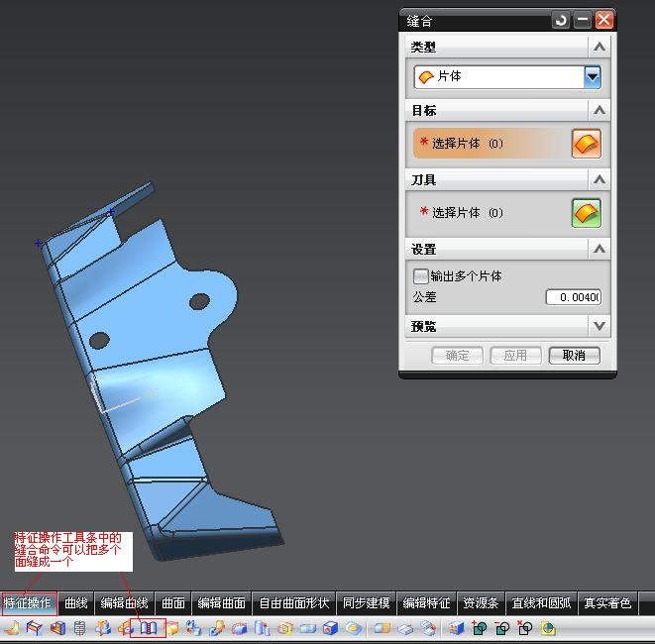Enable the 输出多个片体 checkbox

tap(420, 276)
